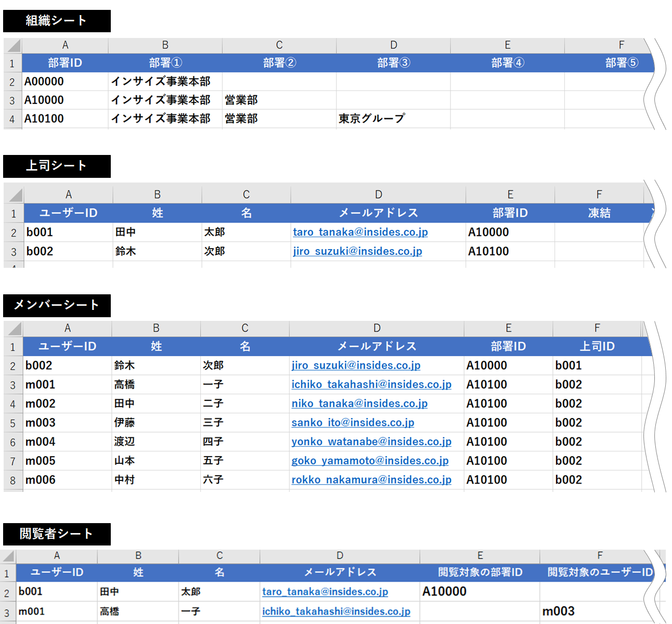Image resolution: width=672 pixels, height=624 pixels.
Task: Open the jiro_suzuki@insides.co.jp link in メンバーシート
Action: coord(356,365)
